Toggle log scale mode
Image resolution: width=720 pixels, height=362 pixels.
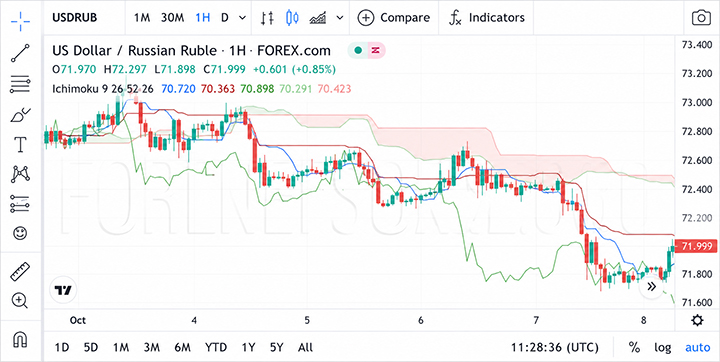663,347
